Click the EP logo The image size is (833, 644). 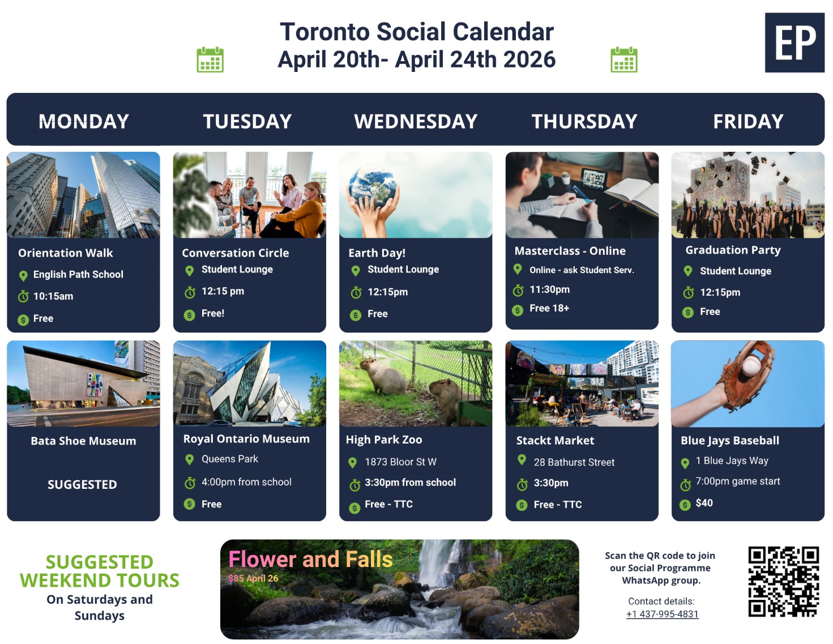[x=794, y=42]
